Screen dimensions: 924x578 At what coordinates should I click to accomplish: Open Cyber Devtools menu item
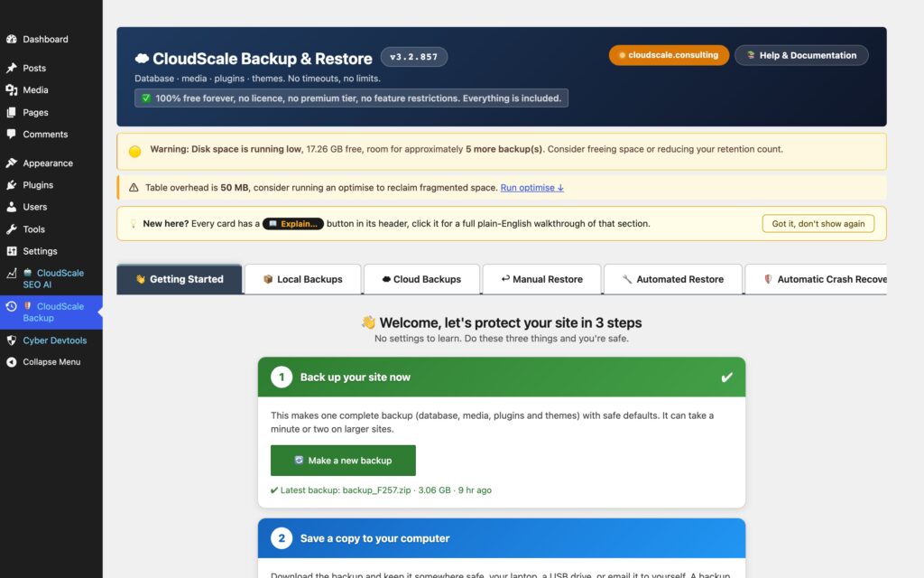point(55,340)
